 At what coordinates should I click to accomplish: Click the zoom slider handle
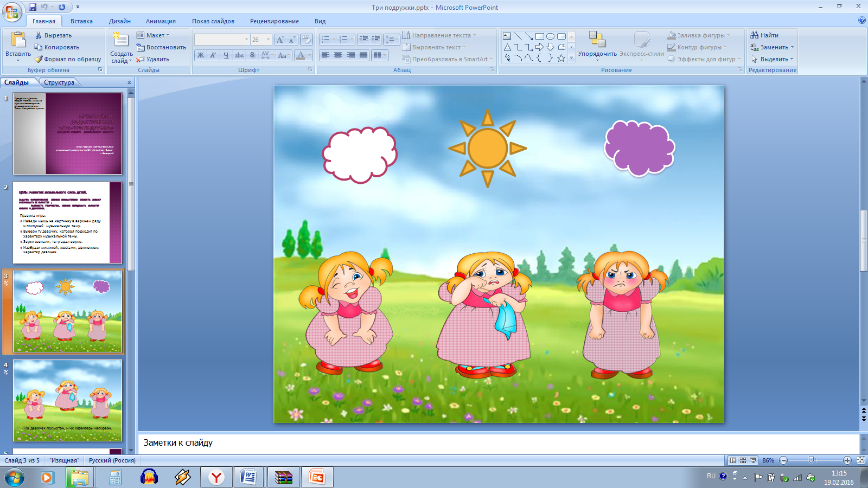[812, 460]
